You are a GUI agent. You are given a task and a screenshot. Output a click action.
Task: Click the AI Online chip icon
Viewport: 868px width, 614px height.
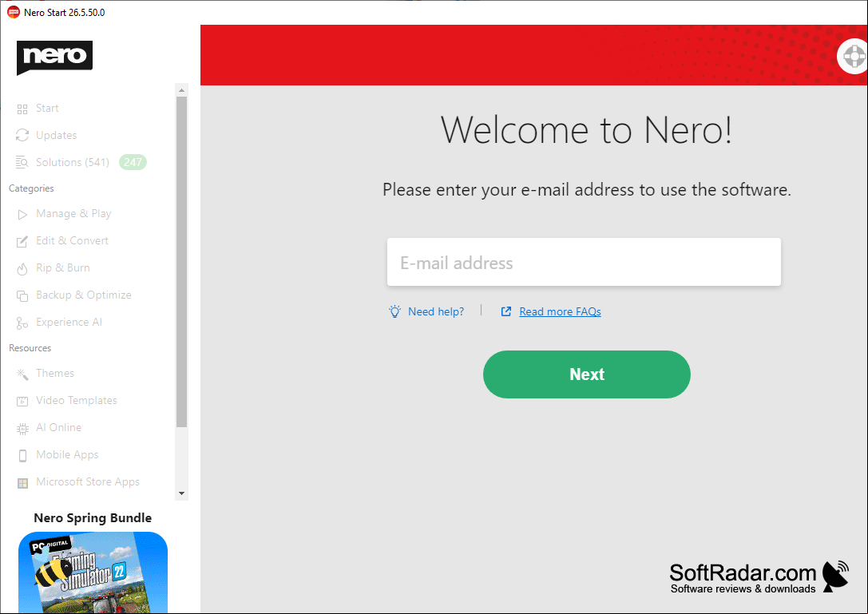pos(22,428)
